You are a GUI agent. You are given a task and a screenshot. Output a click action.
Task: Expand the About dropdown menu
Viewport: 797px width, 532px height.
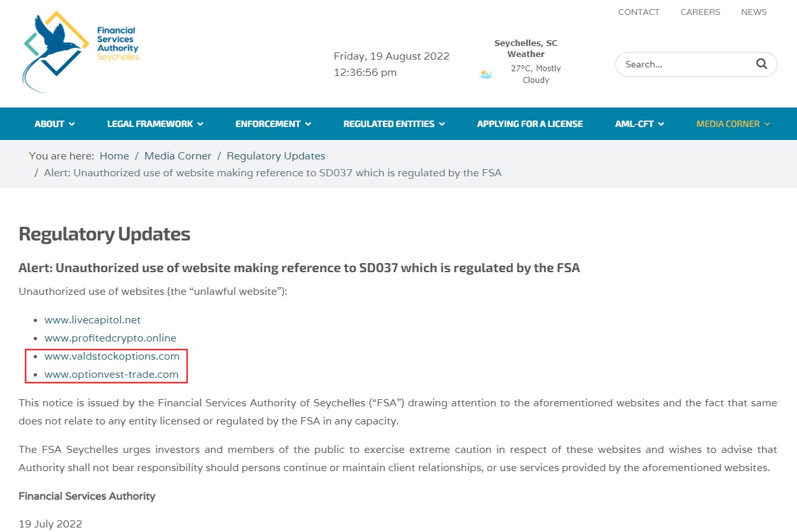coord(54,124)
